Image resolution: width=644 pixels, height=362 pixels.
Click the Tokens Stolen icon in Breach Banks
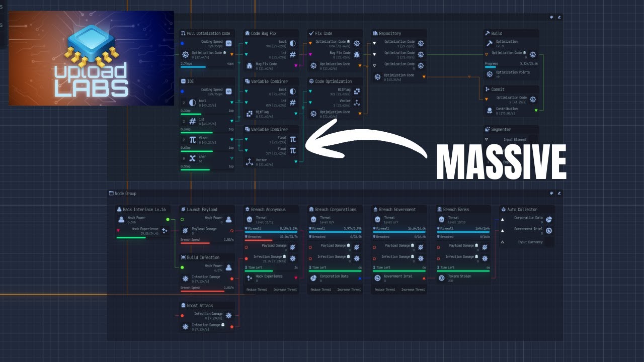click(441, 278)
